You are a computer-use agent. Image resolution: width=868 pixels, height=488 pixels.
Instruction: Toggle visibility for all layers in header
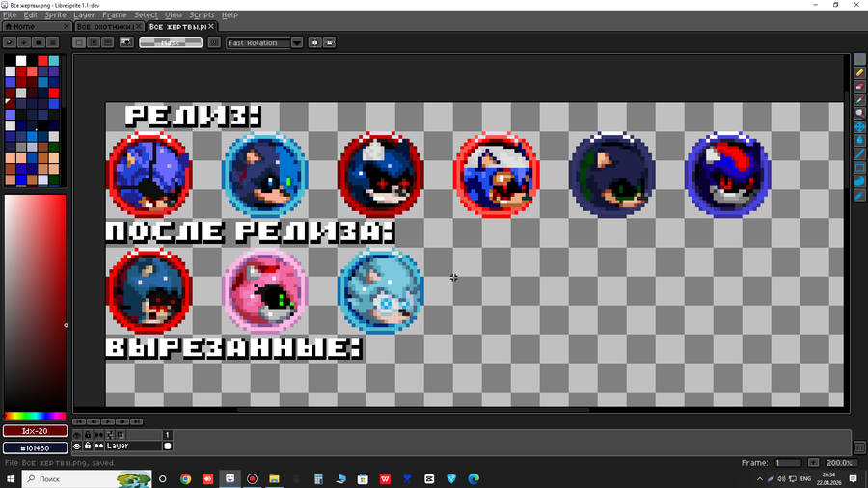(x=77, y=435)
